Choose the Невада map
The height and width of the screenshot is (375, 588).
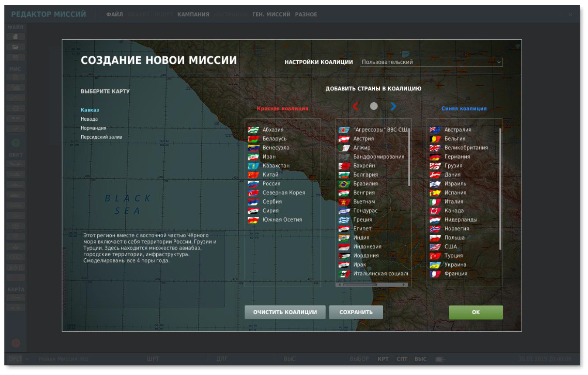89,119
